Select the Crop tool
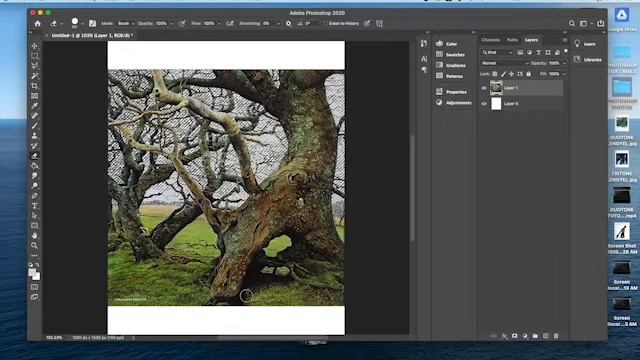640x360 pixels. 35,86
